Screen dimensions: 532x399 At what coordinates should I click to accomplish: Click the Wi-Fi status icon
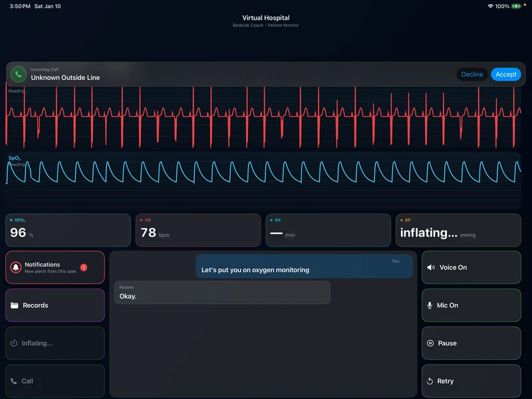click(490, 6)
